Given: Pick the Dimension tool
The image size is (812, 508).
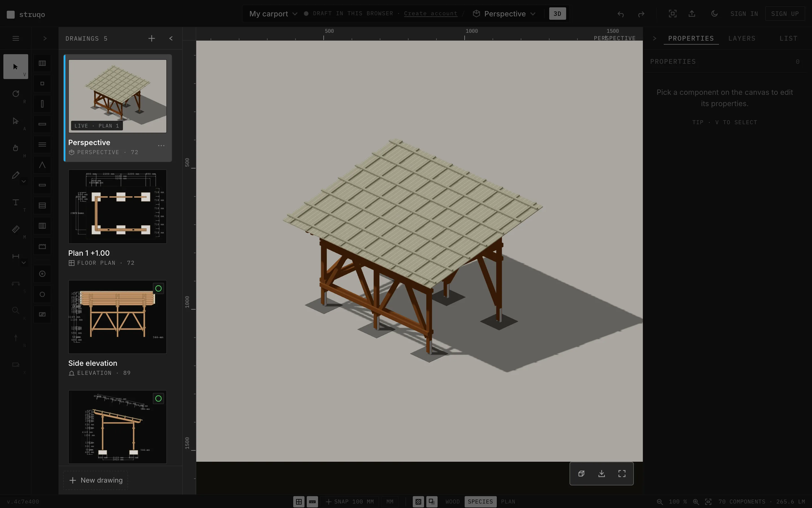Looking at the screenshot, I should click(x=16, y=256).
